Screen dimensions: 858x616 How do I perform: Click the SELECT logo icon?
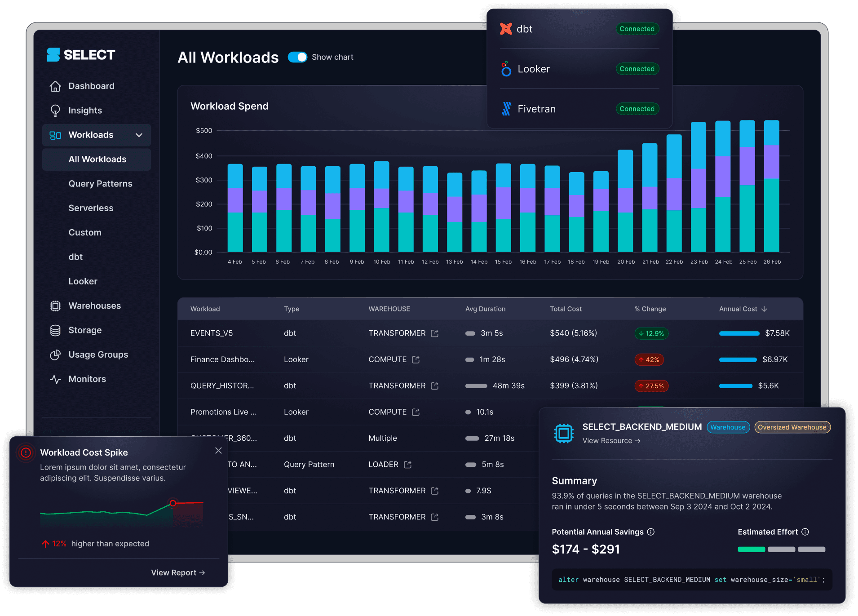(x=53, y=55)
